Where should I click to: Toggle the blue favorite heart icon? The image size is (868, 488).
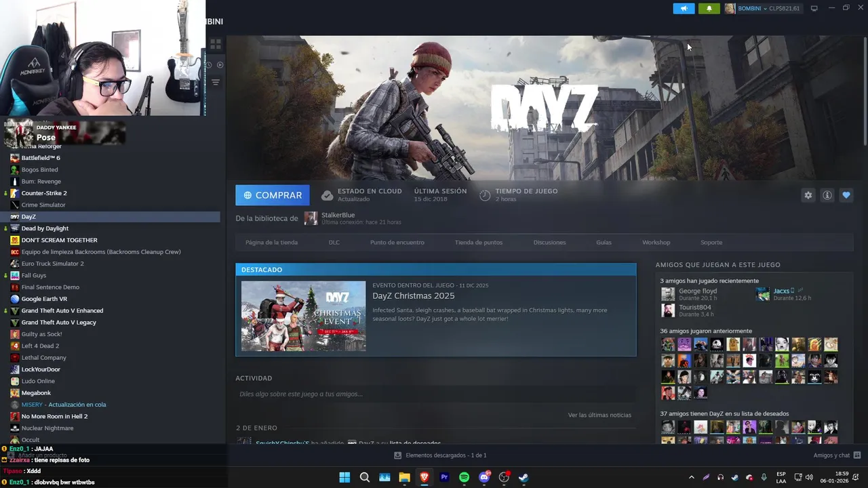pos(846,195)
